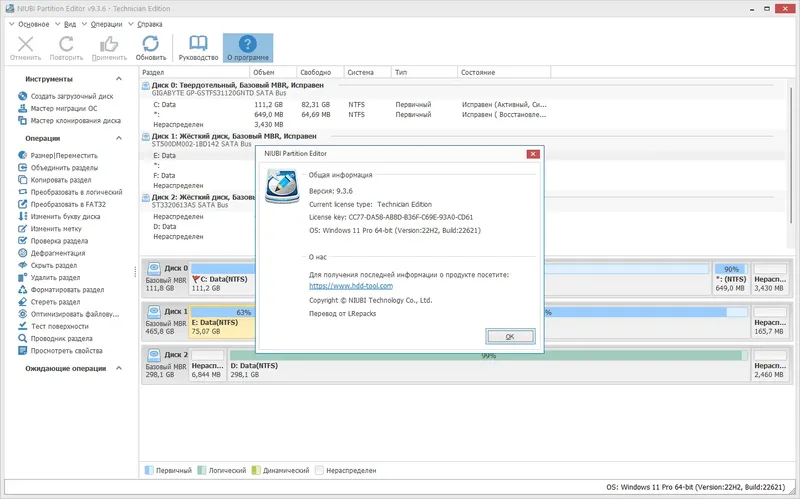Choose Стереть раздел operation
The height and width of the screenshot is (499, 800).
click(x=55, y=302)
